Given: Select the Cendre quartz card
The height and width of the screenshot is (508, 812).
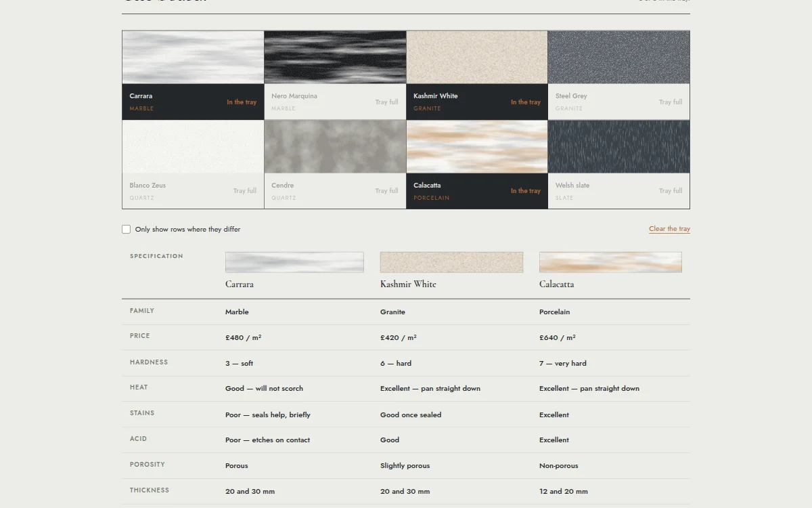Looking at the screenshot, I should click(335, 165).
